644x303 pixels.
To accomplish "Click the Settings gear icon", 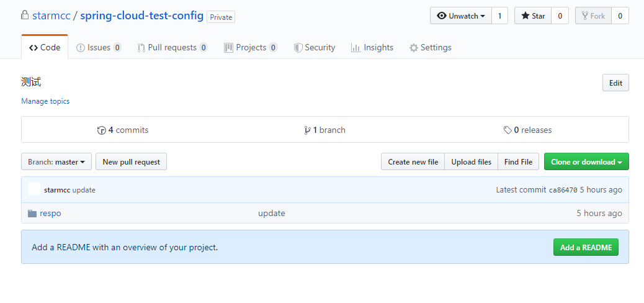I will pos(414,48).
